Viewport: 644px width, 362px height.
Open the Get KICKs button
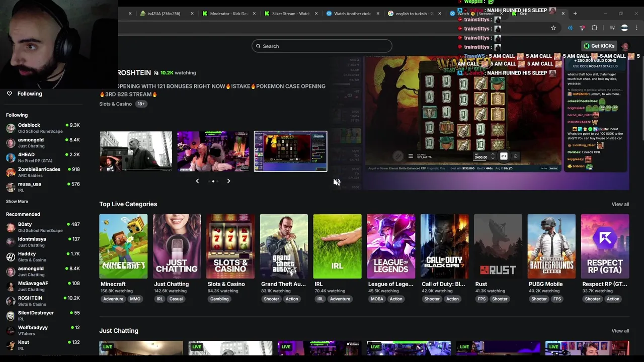tap(599, 46)
